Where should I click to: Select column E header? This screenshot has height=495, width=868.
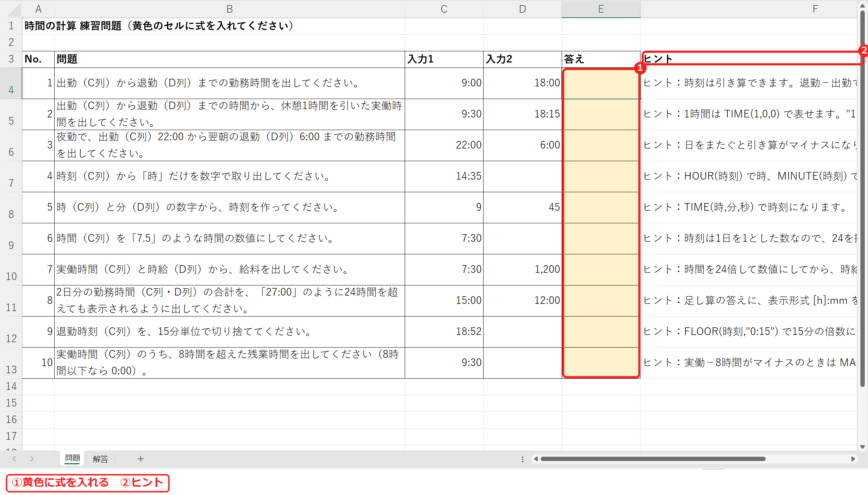pos(601,9)
